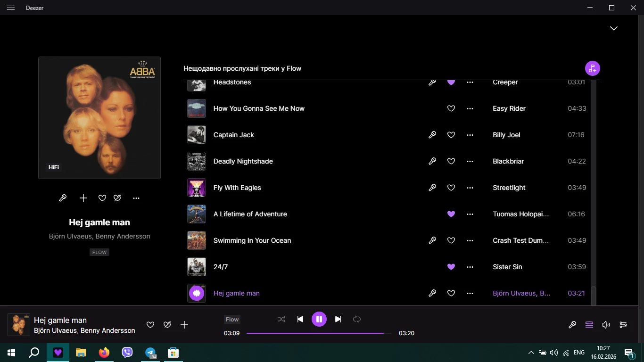Click the purple add-to-playlist music note button
Image resolution: width=644 pixels, height=362 pixels.
click(x=593, y=68)
